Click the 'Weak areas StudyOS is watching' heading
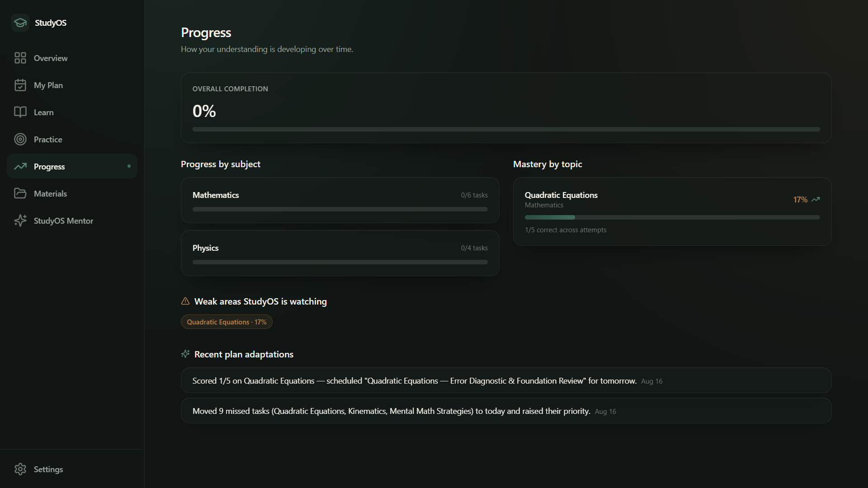The width and height of the screenshot is (868, 488). 260,301
